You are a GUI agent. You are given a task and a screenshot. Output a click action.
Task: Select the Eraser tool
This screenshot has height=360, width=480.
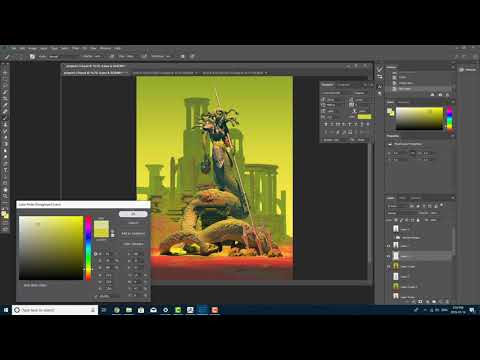pyautogui.click(x=5, y=137)
